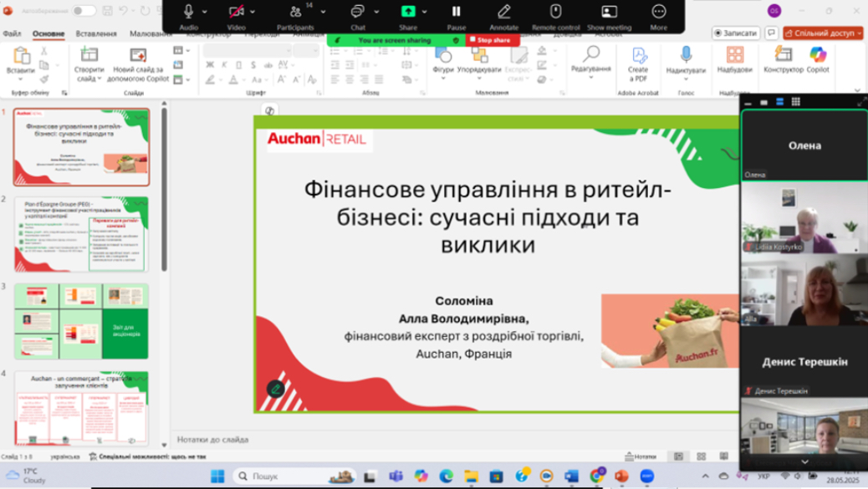Switch to the Малювання ribbon tab

click(150, 33)
